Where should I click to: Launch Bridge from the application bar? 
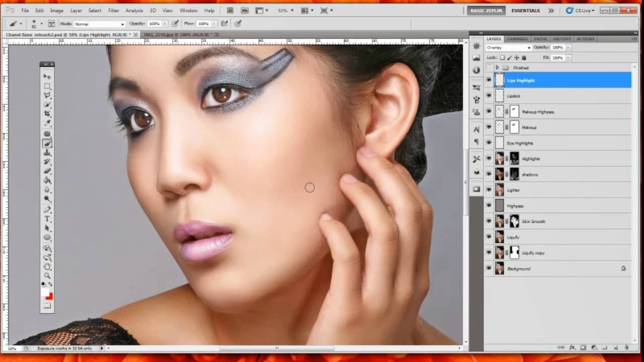(230, 10)
